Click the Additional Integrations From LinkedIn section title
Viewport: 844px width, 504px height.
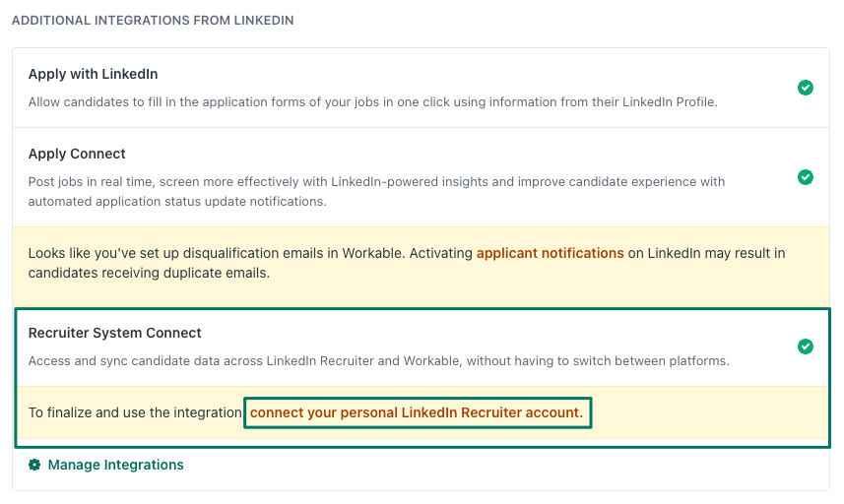[153, 21]
